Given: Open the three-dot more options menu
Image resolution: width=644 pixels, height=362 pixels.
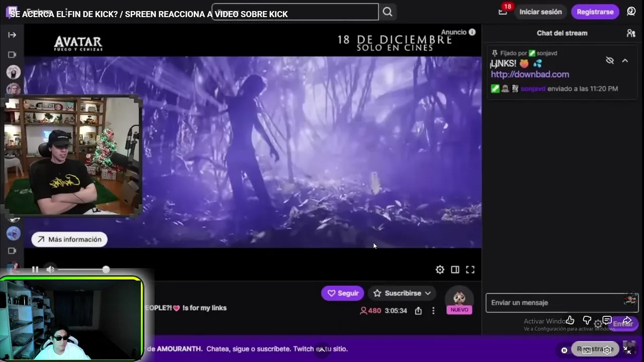Looking at the screenshot, I should tap(433, 311).
